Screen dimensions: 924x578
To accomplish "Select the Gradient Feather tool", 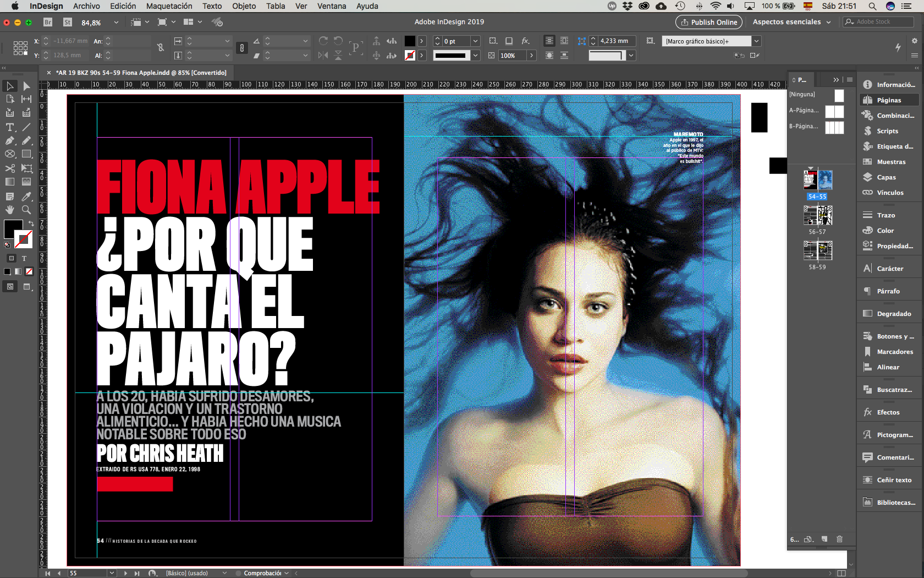I will (26, 182).
